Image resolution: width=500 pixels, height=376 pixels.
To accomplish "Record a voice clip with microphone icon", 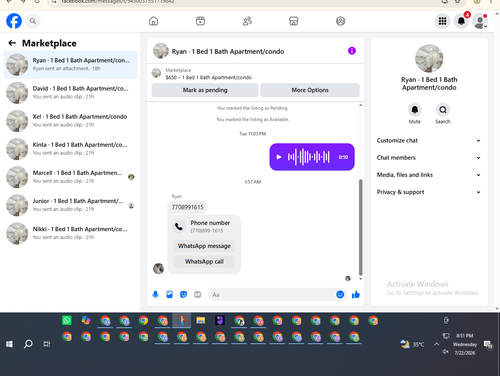I will point(155,295).
